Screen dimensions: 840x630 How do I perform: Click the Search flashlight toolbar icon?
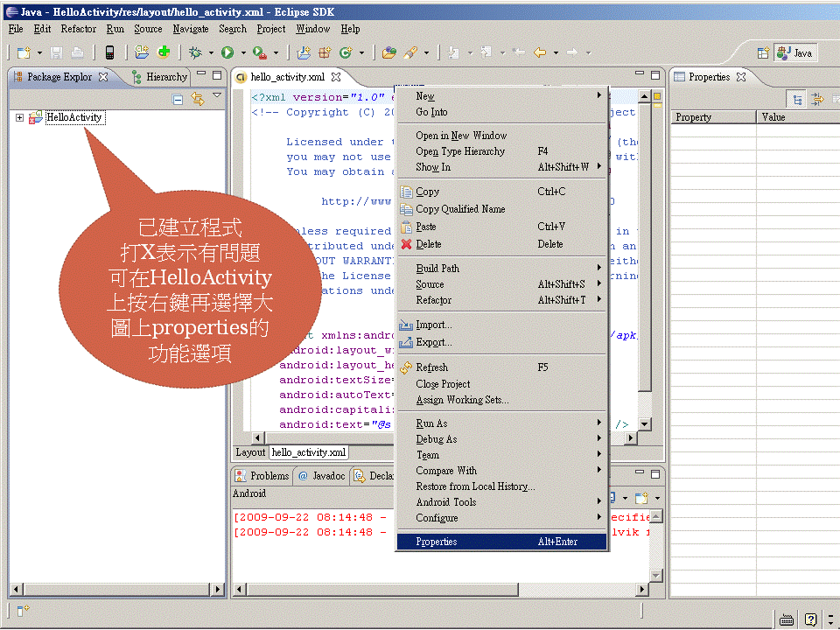tap(411, 52)
